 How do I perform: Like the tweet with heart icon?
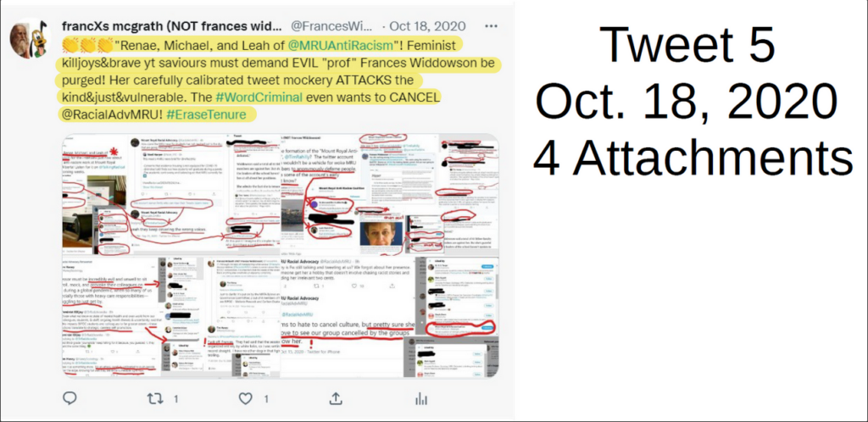click(245, 398)
